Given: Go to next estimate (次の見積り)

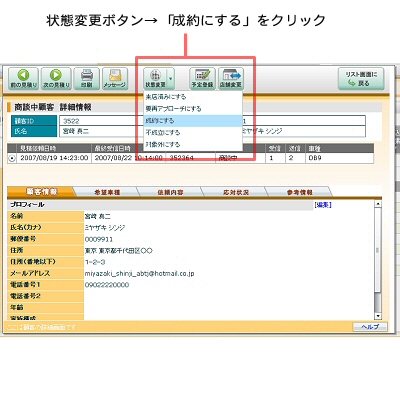Looking at the screenshot, I should (56, 78).
